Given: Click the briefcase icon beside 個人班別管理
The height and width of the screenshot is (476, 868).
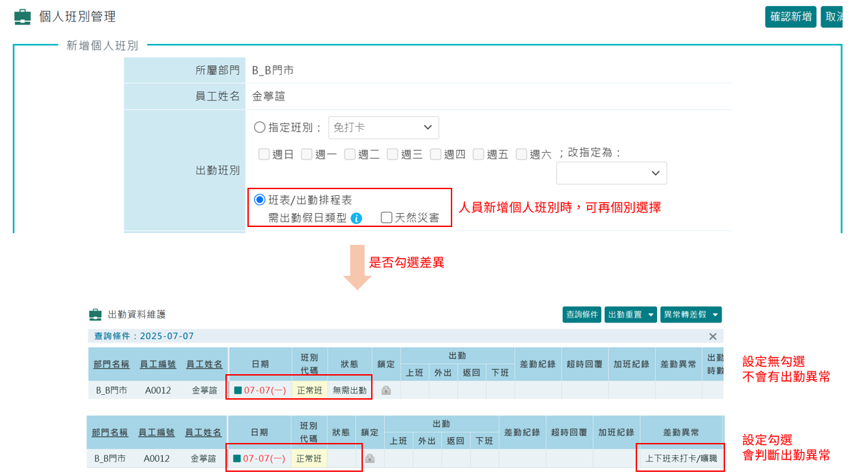Looking at the screenshot, I should (22, 15).
